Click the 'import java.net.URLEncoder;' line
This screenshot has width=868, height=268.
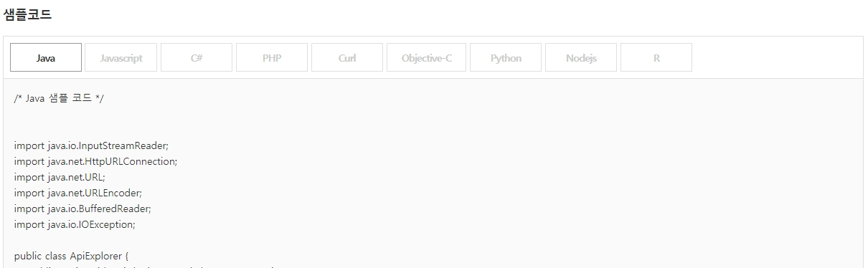coord(78,193)
